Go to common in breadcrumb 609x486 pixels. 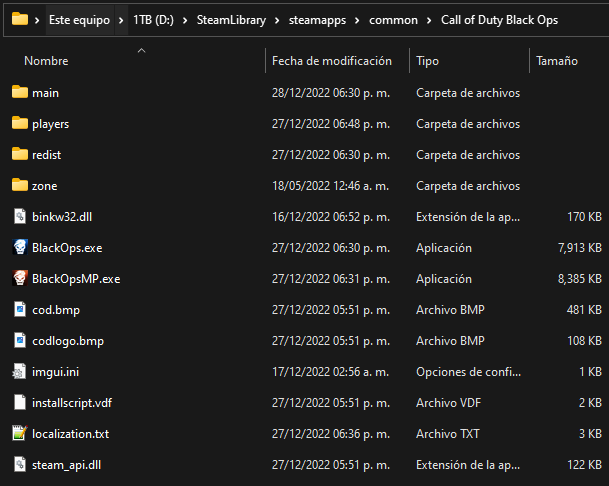pos(393,20)
